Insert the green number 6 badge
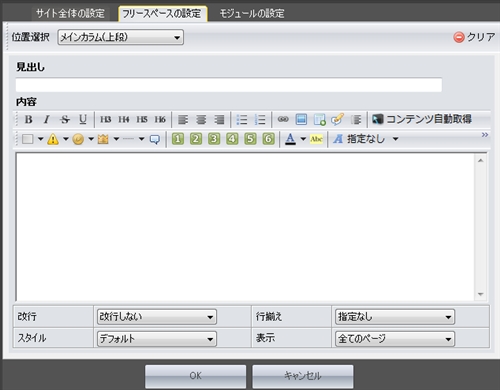 (x=268, y=139)
